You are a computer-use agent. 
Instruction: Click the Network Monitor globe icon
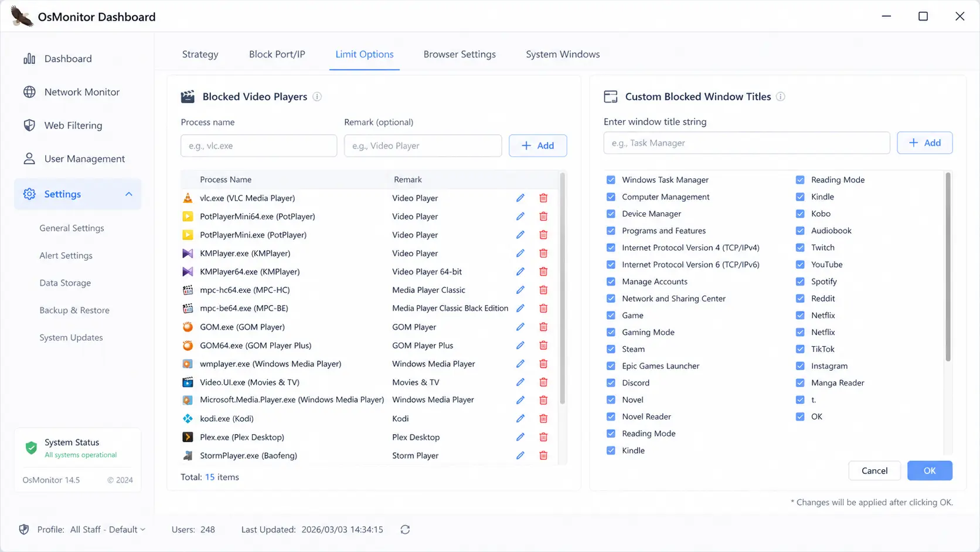[x=29, y=92]
